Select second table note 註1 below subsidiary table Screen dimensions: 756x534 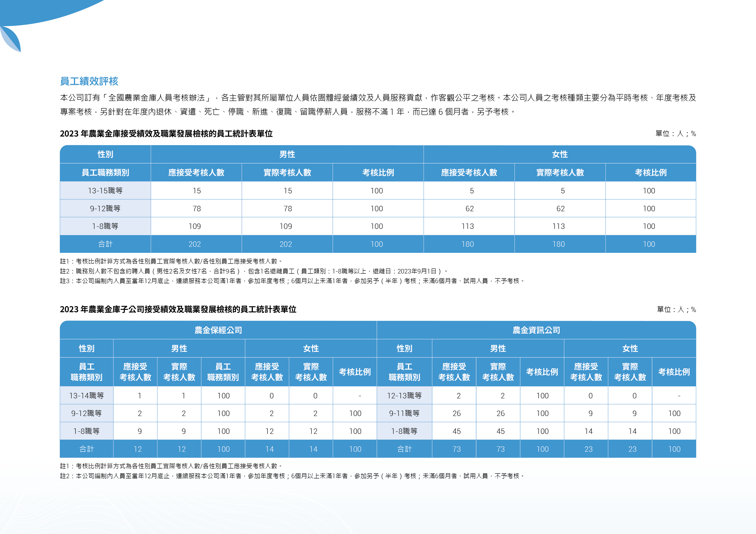click(x=171, y=466)
